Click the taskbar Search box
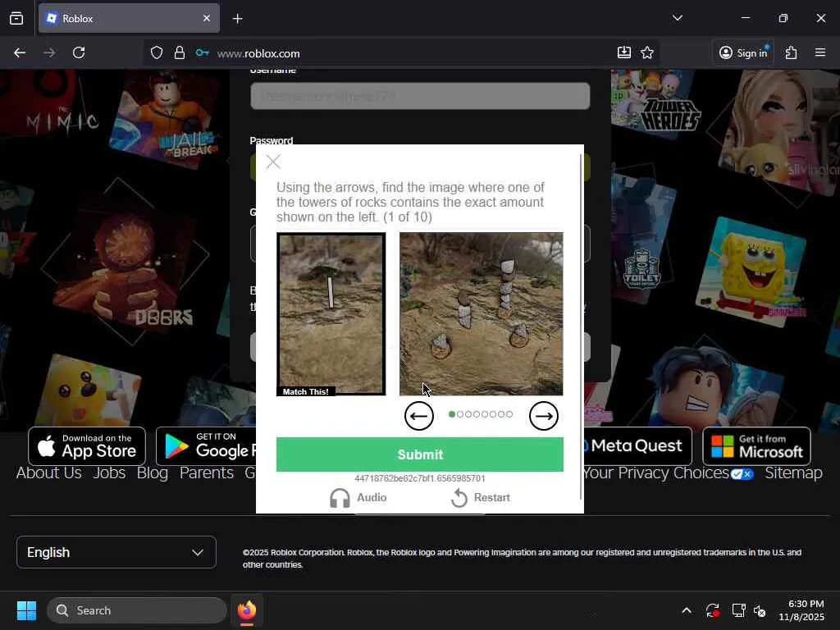Image resolution: width=840 pixels, height=630 pixels. pos(137,610)
